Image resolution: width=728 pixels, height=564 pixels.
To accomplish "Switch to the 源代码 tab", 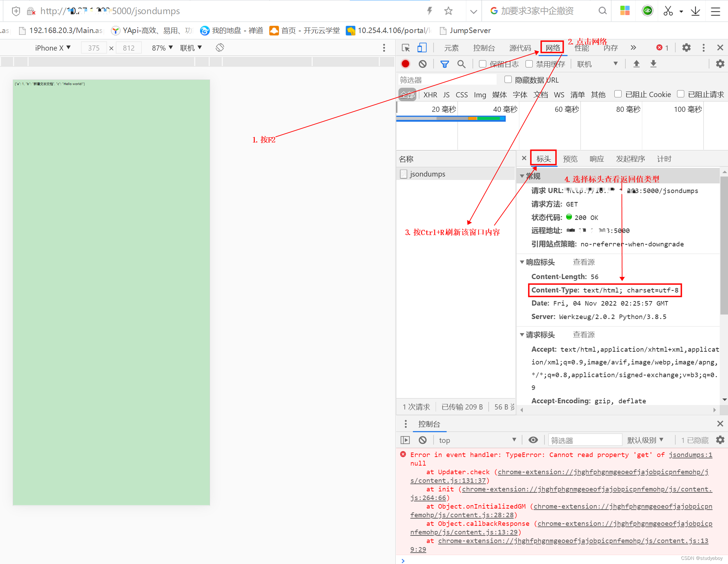I will coord(520,48).
